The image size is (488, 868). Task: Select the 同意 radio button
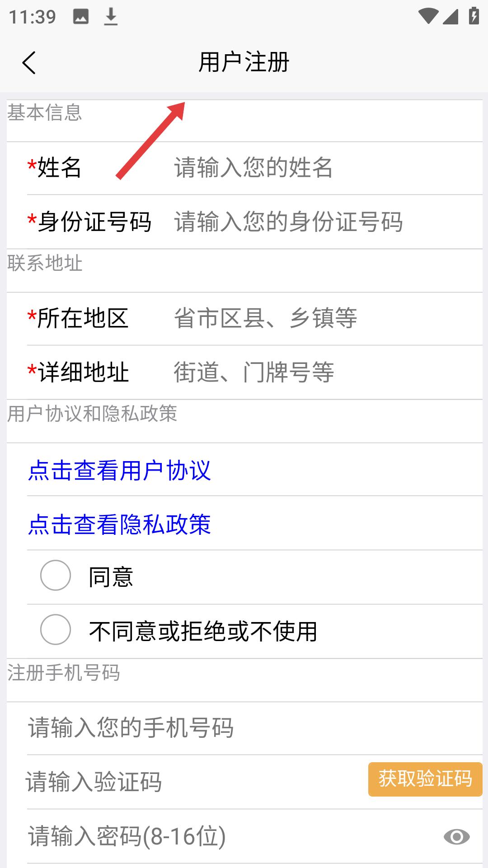tap(56, 576)
